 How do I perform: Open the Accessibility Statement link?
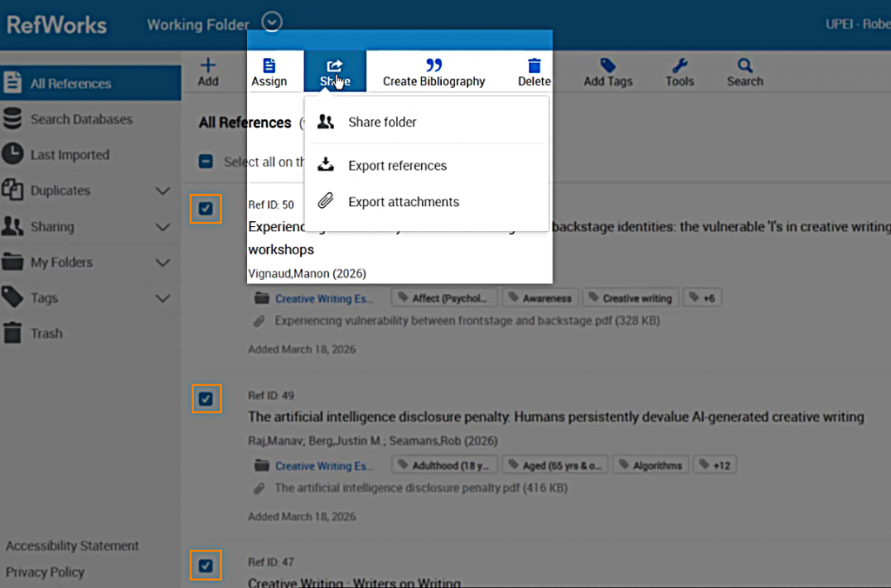(72, 545)
